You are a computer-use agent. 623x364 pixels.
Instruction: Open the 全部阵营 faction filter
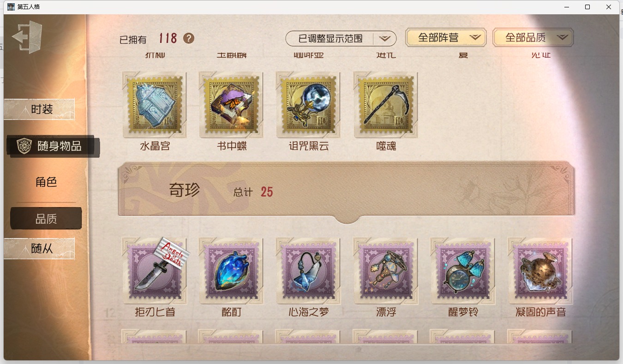(446, 37)
